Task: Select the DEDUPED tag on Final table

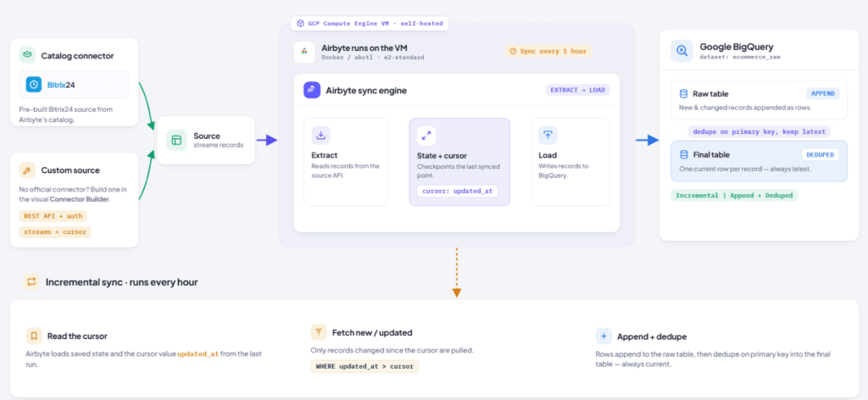Action: (820, 155)
